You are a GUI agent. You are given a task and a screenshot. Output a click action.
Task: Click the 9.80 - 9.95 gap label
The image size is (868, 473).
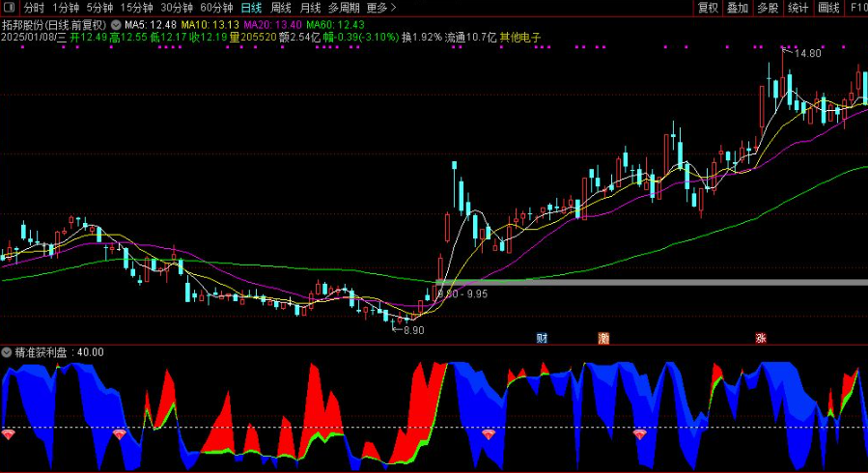point(462,294)
